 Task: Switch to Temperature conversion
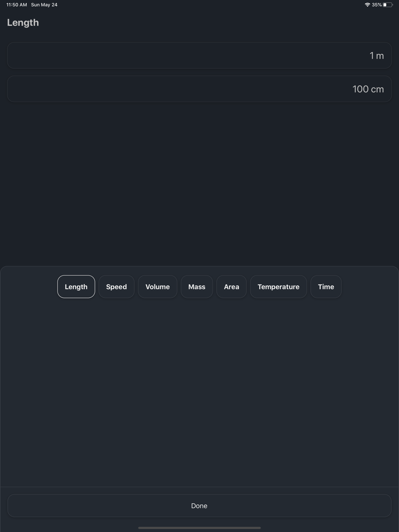coord(279,287)
